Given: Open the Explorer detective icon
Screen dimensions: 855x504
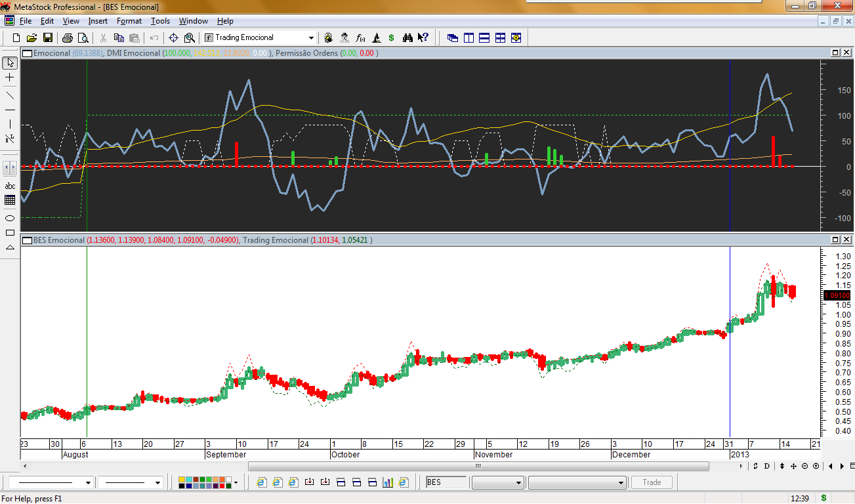Looking at the screenshot, I should point(344,38).
